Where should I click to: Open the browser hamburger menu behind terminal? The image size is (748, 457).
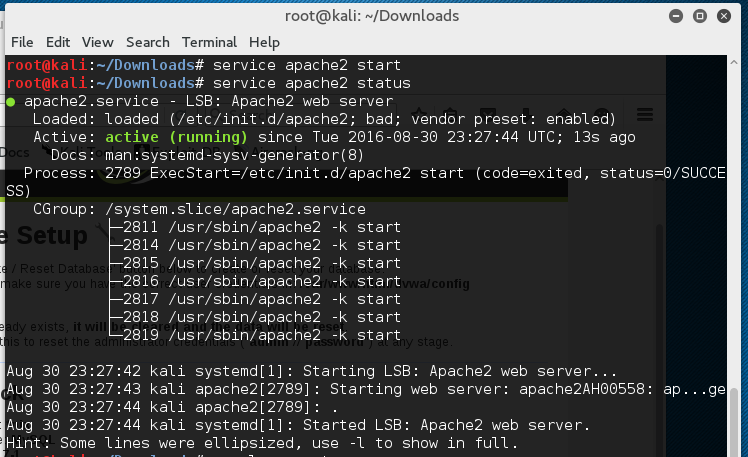point(645,114)
